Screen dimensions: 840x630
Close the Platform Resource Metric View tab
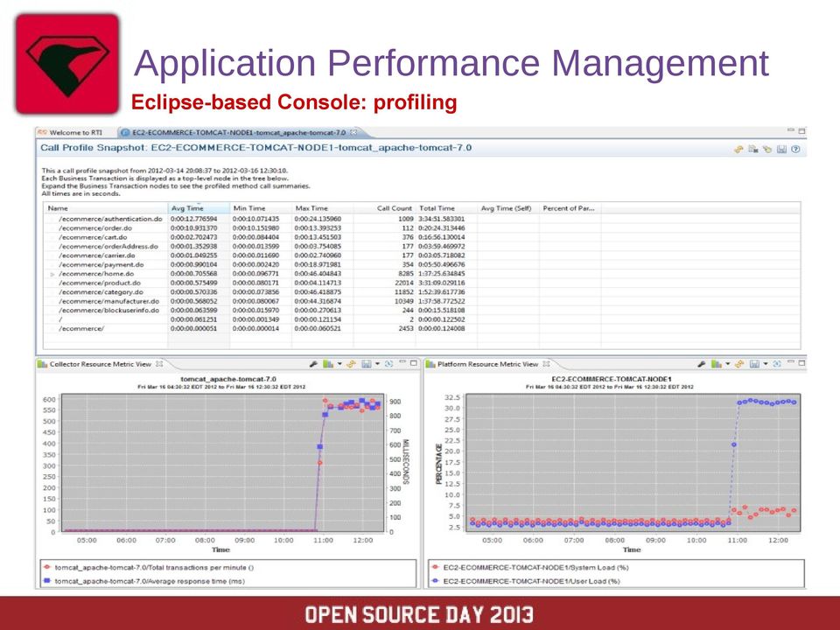[x=546, y=364]
